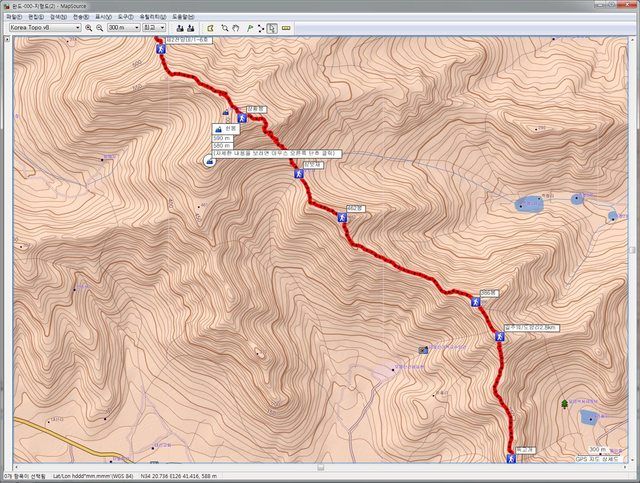Open the Korea Topo v8 map dropdown
Image resolution: width=640 pixels, height=483 pixels.
(x=45, y=27)
